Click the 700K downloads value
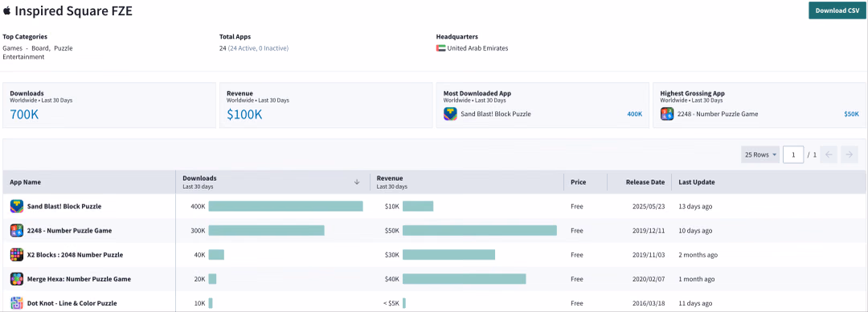This screenshot has height=312, width=868. coord(24,115)
